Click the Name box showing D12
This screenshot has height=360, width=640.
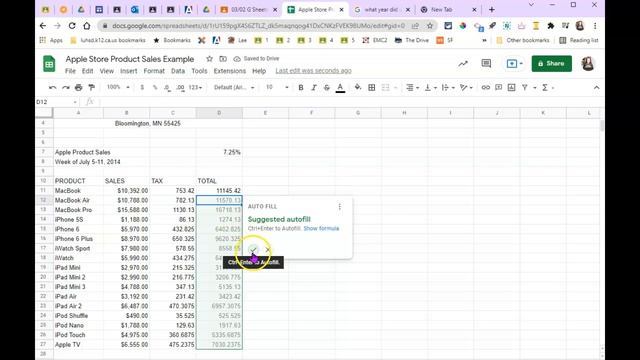click(x=57, y=102)
